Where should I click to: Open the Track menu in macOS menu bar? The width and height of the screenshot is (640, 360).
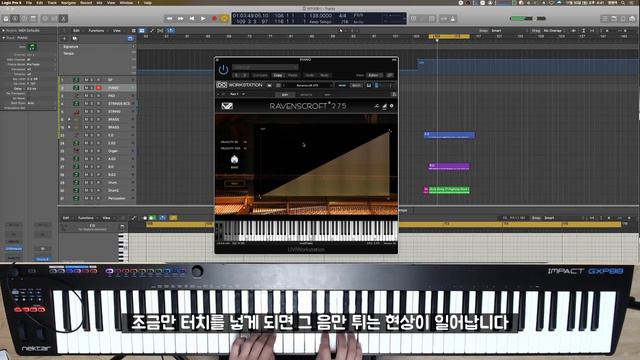pos(52,2)
